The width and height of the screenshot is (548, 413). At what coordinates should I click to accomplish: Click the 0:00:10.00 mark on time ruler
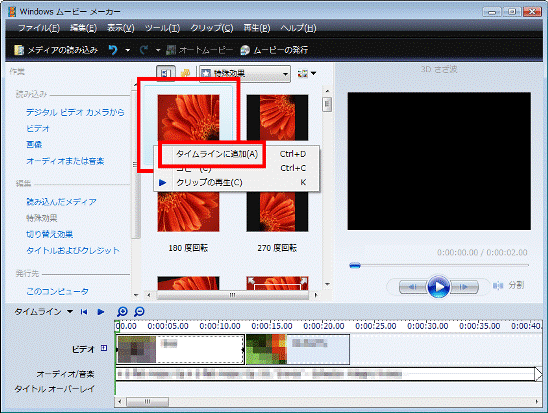[x=220, y=326]
